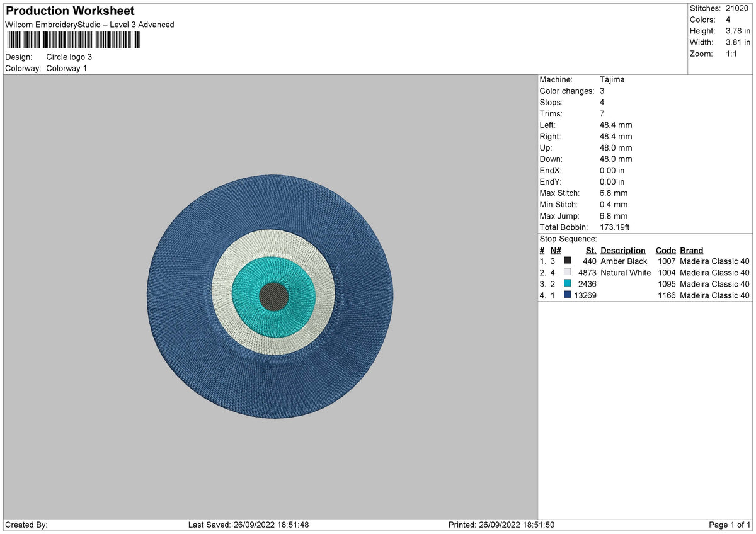Select the Brand column header
The image size is (756, 534).
[x=691, y=250]
